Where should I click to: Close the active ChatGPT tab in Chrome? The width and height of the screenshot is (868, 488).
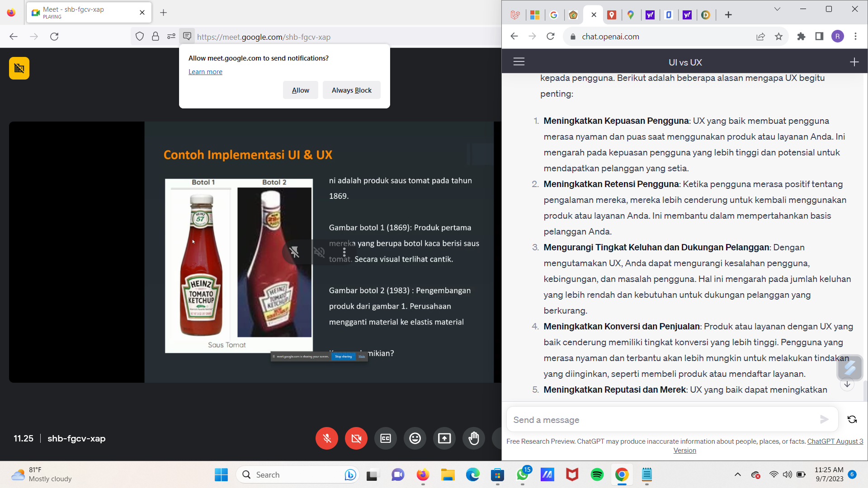(594, 15)
